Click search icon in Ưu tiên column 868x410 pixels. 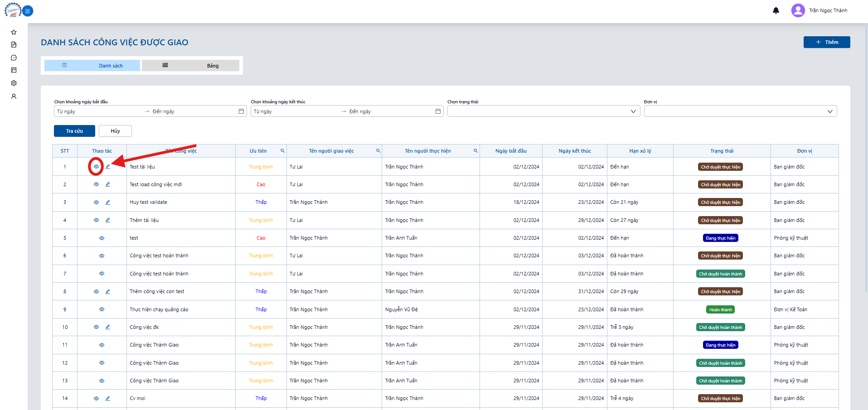[282, 151]
